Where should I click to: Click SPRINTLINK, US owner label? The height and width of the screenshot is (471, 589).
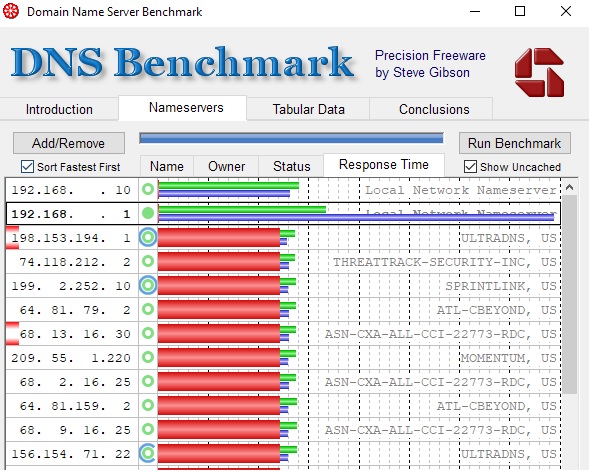501,286
